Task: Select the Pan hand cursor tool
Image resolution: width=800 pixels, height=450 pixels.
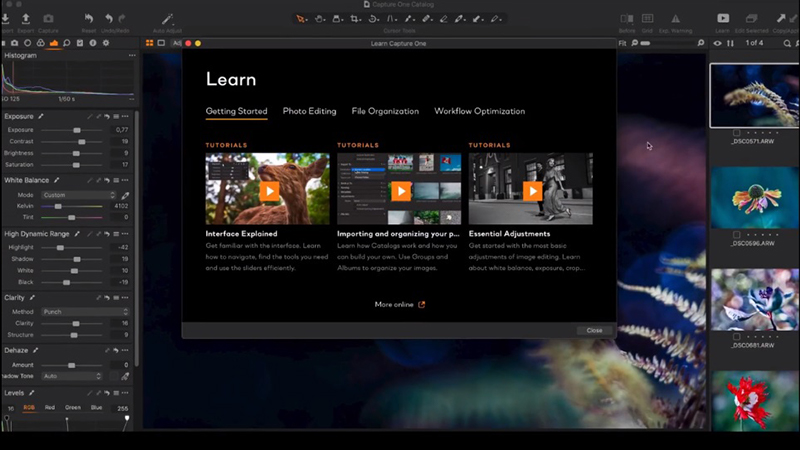Action: 319,19
